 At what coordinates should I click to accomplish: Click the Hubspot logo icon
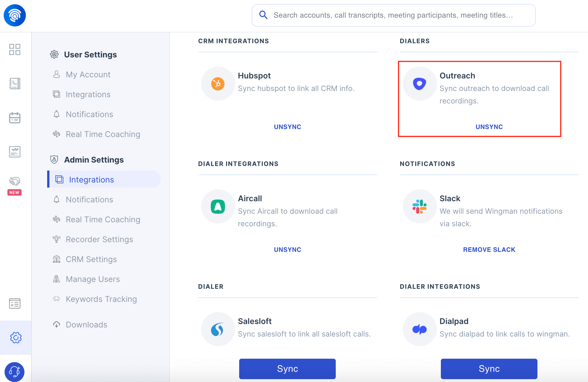coord(218,84)
